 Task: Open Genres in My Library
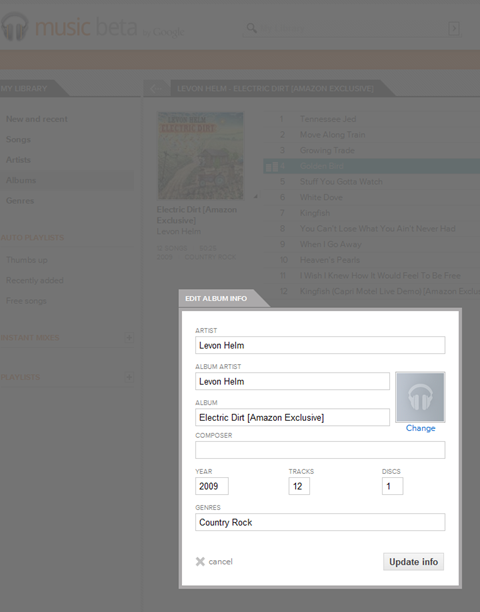[20, 201]
